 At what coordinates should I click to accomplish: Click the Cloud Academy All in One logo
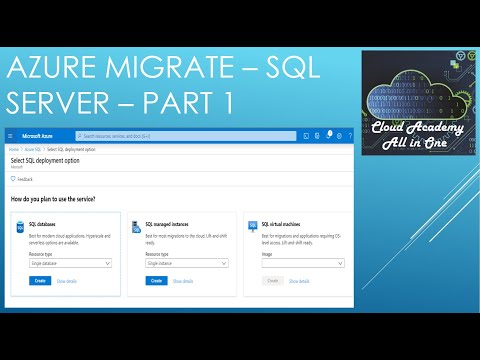coord(418,103)
